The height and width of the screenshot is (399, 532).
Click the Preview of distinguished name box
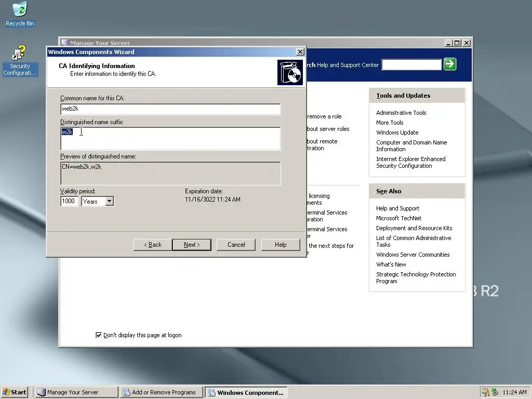tap(170, 173)
